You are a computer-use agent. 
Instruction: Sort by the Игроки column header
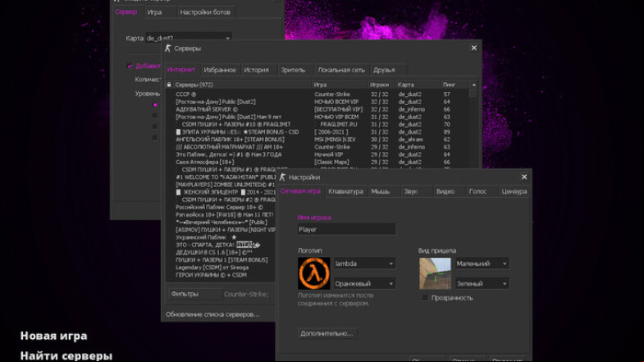pyautogui.click(x=382, y=85)
